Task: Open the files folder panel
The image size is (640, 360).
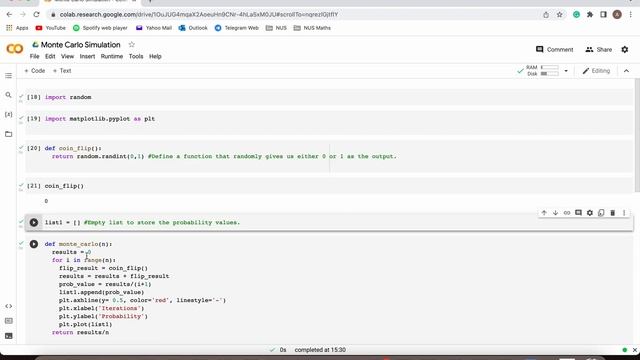Action: pos(9,134)
